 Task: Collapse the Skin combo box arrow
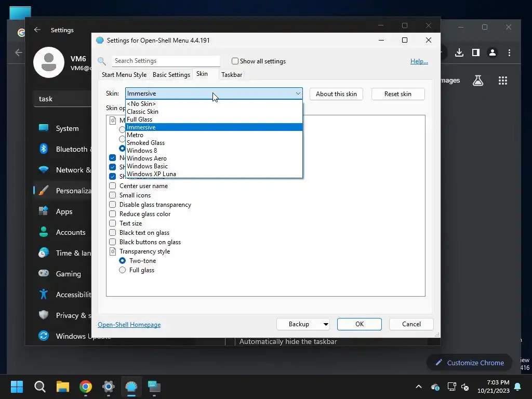click(x=298, y=94)
